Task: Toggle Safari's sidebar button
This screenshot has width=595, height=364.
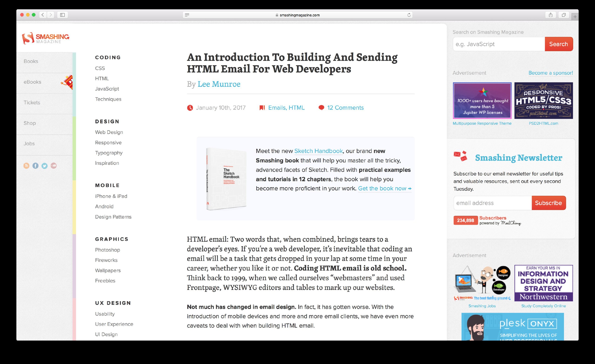Action: (x=63, y=15)
